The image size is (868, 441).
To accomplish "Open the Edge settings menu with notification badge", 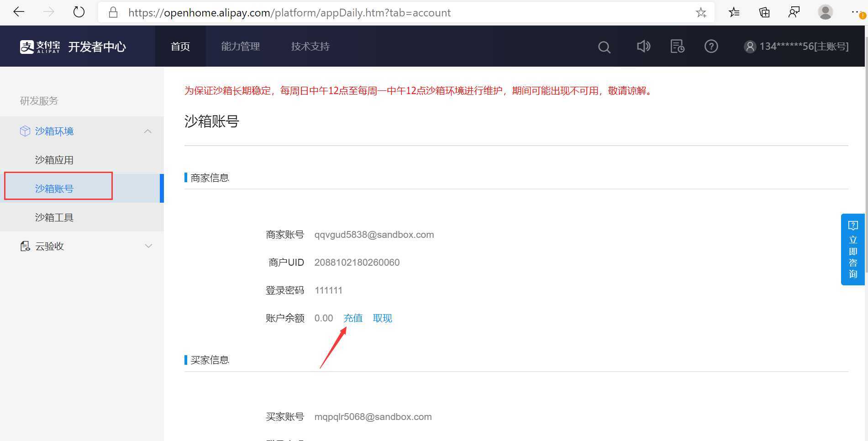I will 857,12.
